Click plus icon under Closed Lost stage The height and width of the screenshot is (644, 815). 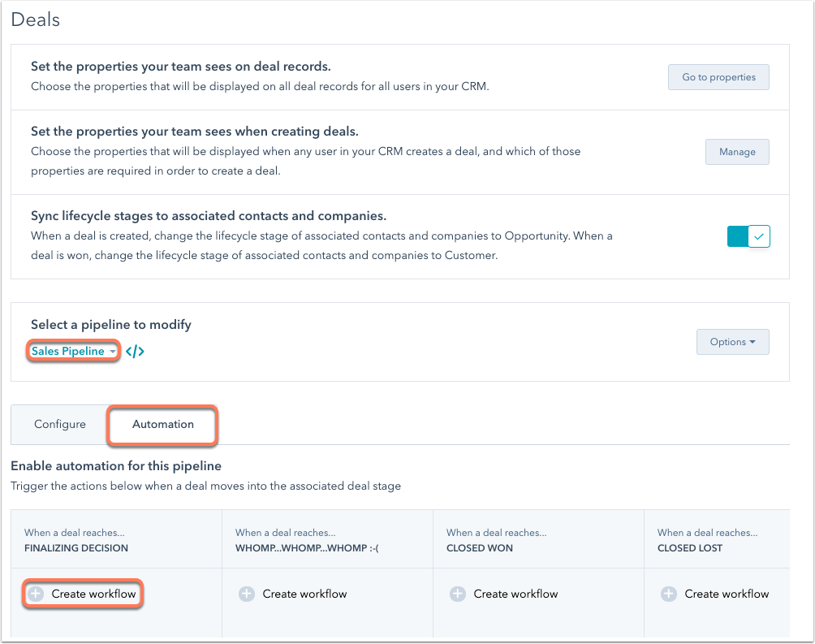click(668, 594)
